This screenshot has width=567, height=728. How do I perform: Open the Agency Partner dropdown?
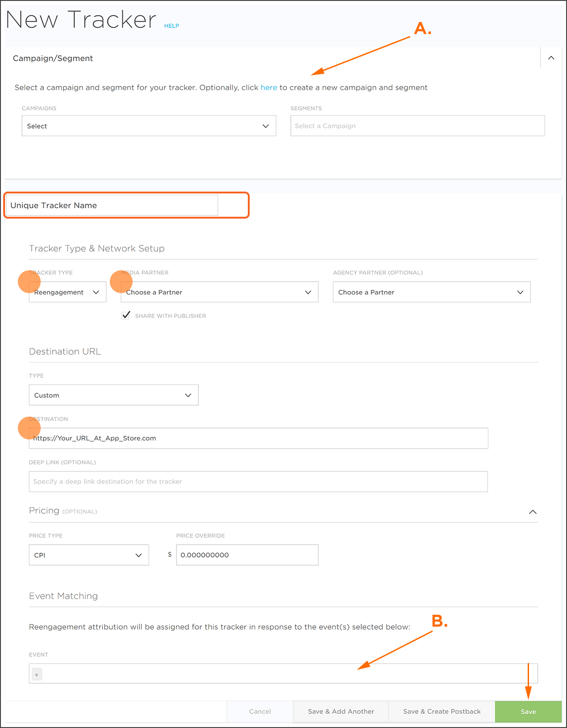click(x=431, y=292)
